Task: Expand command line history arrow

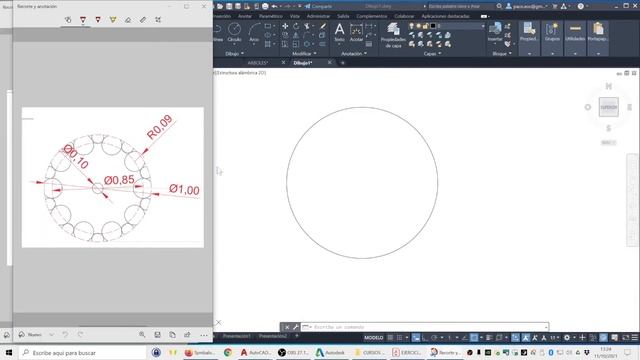Action: pos(546,327)
